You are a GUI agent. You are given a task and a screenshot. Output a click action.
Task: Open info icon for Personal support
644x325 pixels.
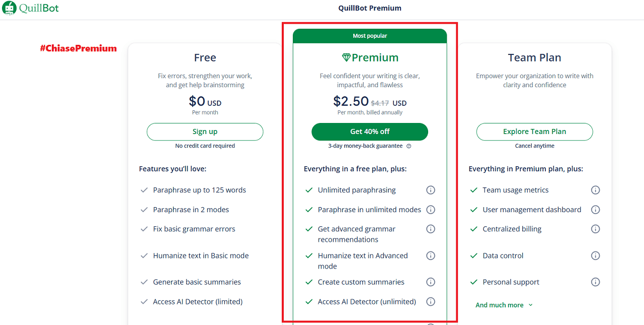click(595, 282)
